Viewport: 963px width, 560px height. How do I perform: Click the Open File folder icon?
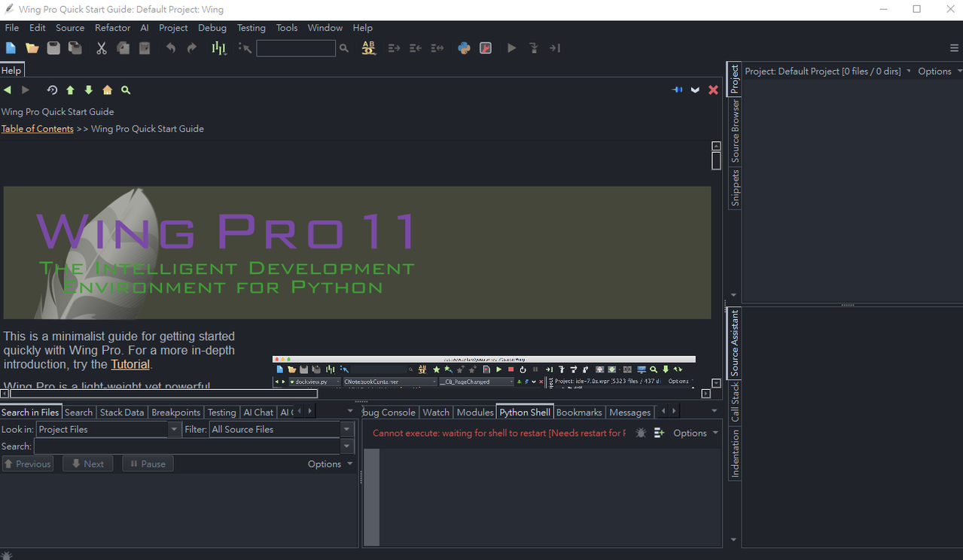pyautogui.click(x=32, y=48)
